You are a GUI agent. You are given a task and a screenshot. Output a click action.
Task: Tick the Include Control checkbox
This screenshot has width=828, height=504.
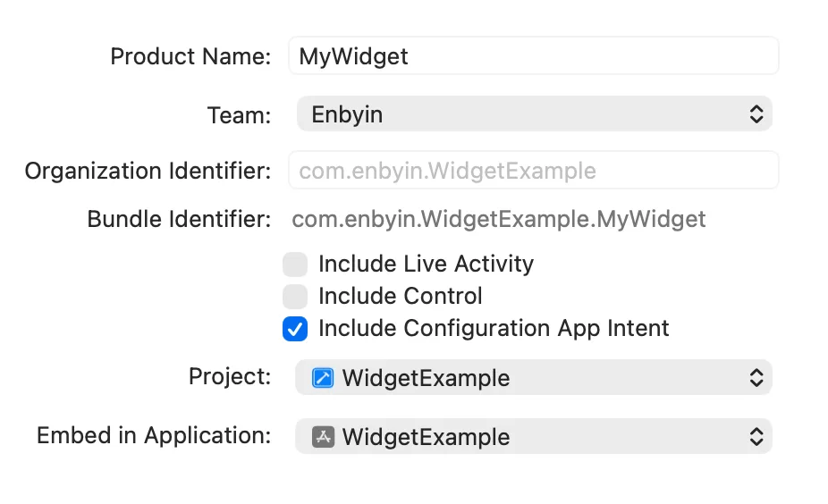[x=295, y=297]
